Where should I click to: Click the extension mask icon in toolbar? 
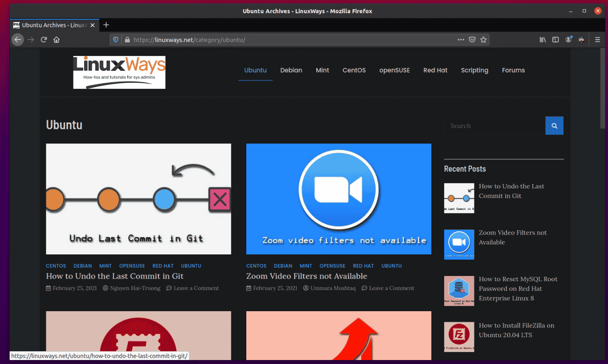[x=582, y=40]
